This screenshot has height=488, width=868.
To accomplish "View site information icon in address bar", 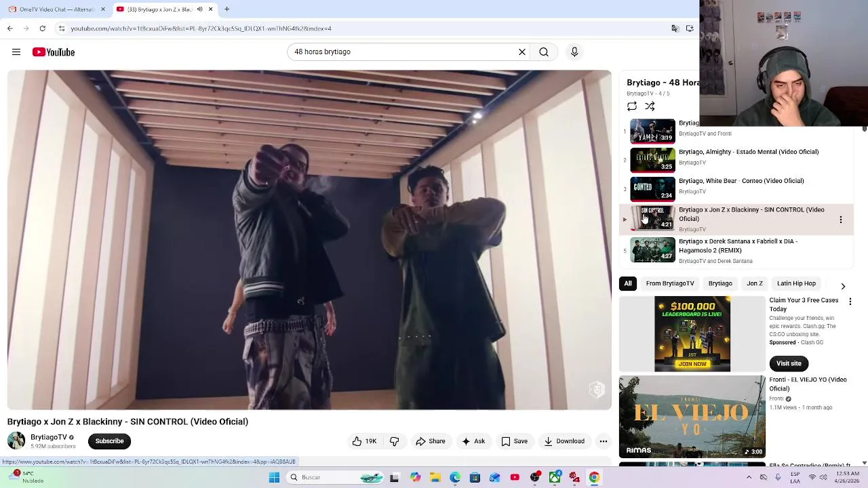I will (x=62, y=28).
